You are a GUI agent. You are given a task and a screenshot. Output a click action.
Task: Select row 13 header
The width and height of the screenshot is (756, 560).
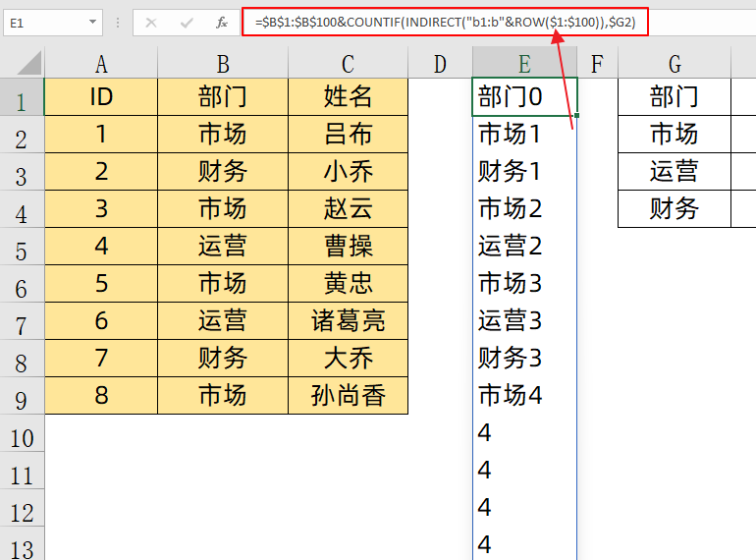[22, 543]
